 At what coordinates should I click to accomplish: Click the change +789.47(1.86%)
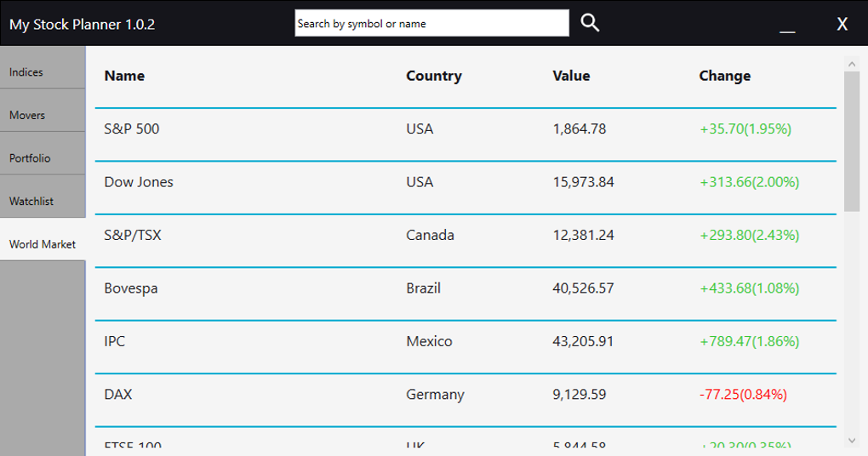click(750, 341)
